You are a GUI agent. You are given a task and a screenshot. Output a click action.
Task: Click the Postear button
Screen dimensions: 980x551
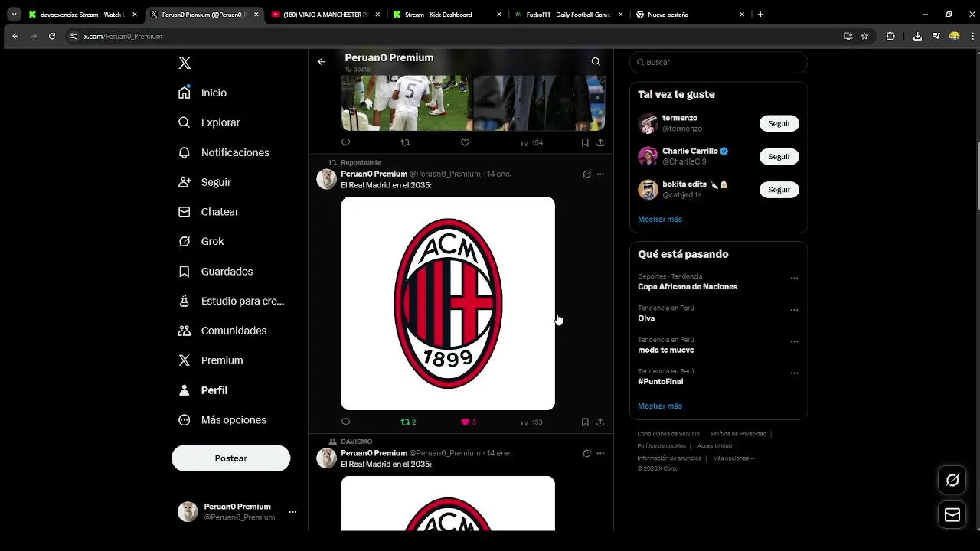coord(230,458)
